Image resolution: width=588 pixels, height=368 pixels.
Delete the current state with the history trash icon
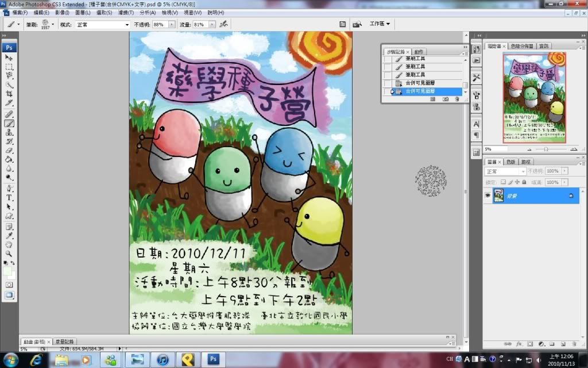click(x=457, y=99)
